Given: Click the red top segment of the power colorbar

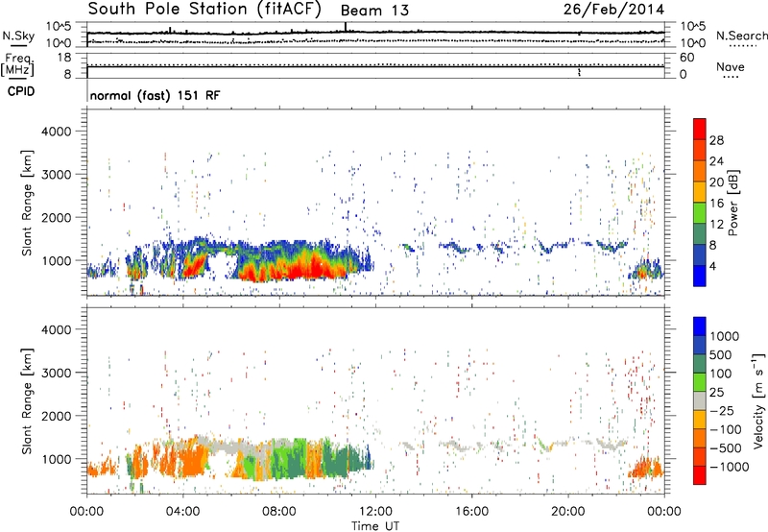Looking at the screenshot, I should coord(700,129).
